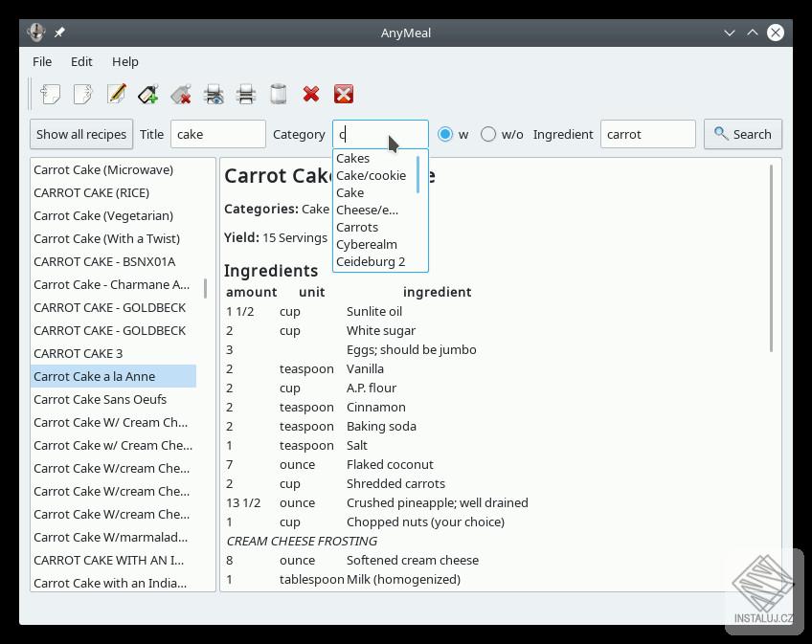Select 'Ceideburg 2' category suggestion

click(x=371, y=261)
